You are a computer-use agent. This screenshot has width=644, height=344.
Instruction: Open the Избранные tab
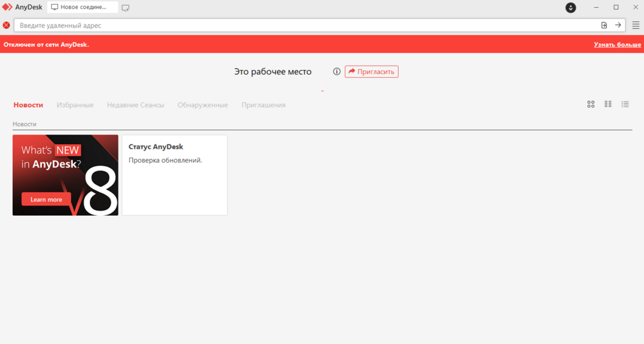(x=75, y=105)
